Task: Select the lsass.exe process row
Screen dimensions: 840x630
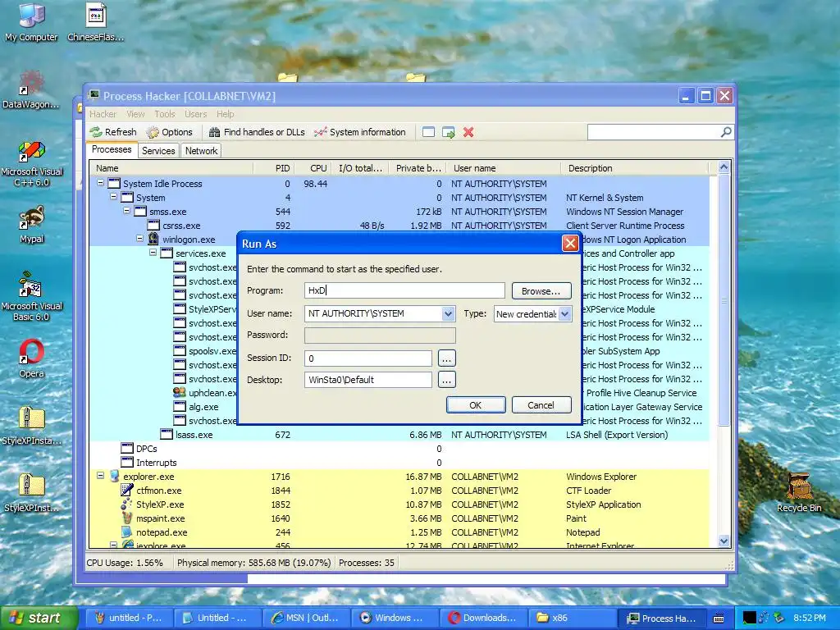Action: pyautogui.click(x=399, y=435)
